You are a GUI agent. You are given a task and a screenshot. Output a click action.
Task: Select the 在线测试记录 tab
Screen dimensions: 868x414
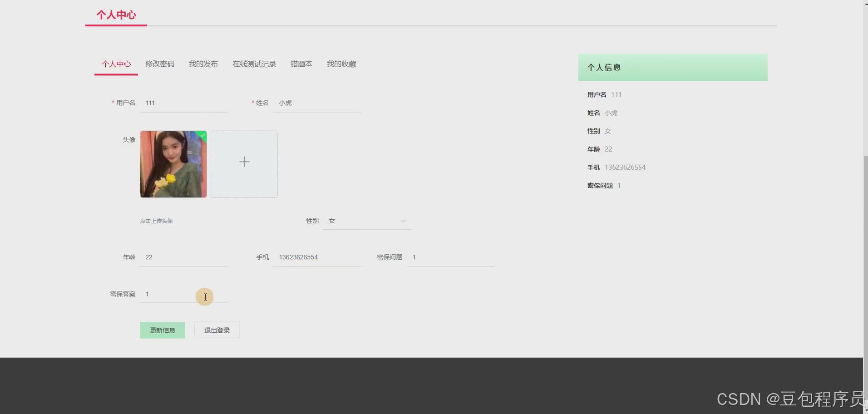pos(254,64)
